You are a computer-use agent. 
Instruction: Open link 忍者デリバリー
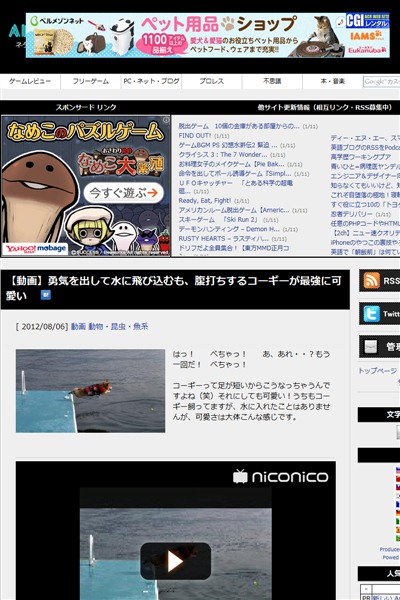[x=351, y=214]
